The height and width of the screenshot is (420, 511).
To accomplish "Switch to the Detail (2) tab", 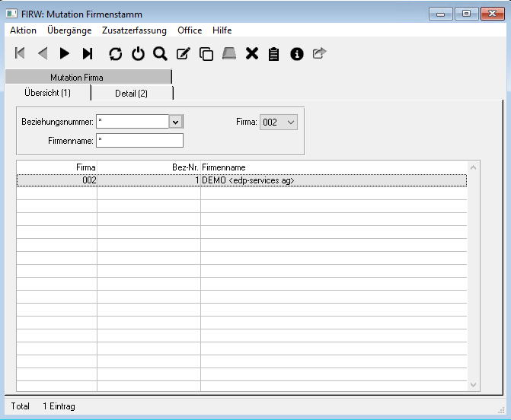I will point(131,93).
